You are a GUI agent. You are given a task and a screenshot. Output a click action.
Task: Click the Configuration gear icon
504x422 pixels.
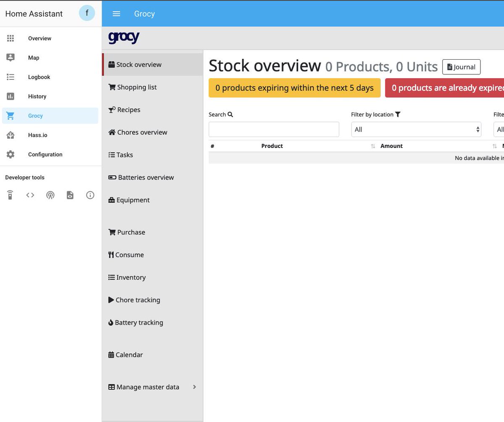(10, 154)
